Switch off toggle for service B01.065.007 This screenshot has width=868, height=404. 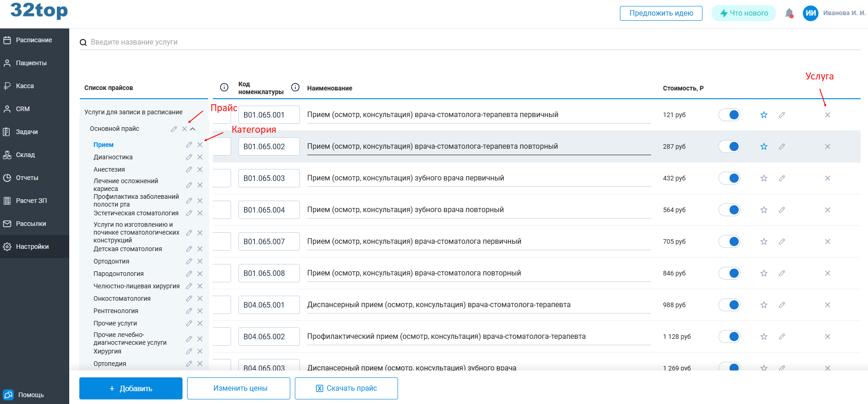click(x=729, y=241)
